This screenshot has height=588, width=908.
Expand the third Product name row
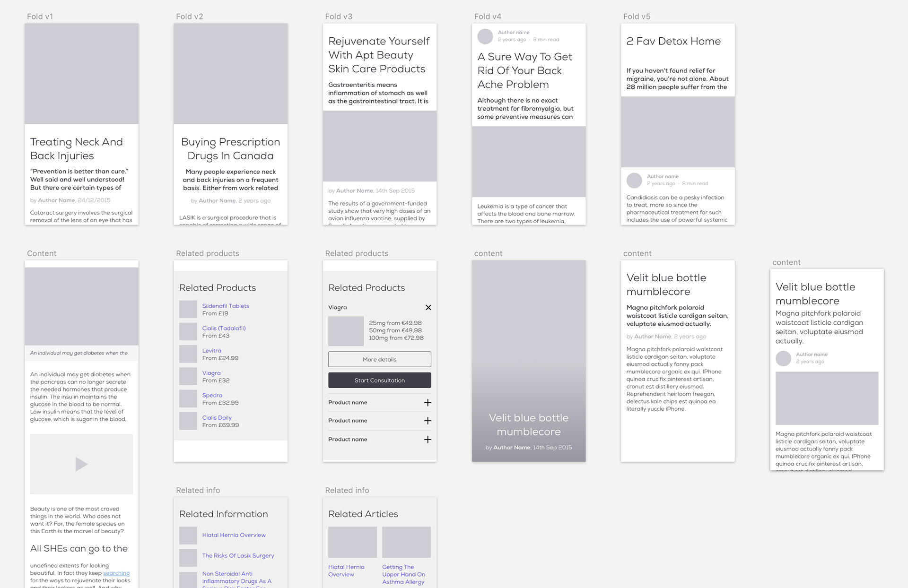[x=428, y=440]
